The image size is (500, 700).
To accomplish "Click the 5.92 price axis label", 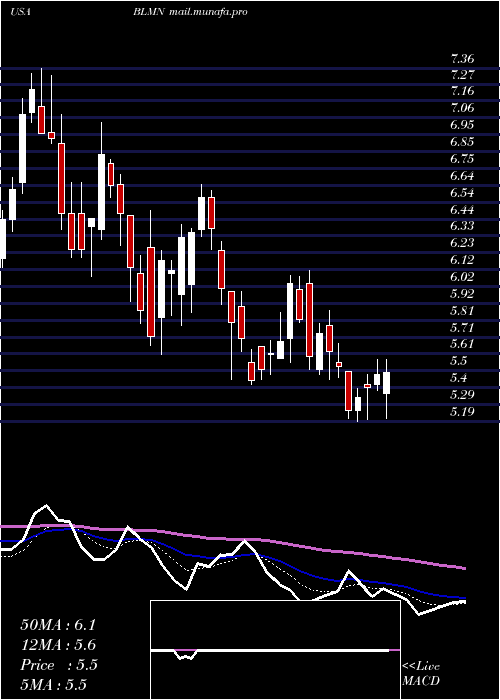I will pyautogui.click(x=462, y=294).
